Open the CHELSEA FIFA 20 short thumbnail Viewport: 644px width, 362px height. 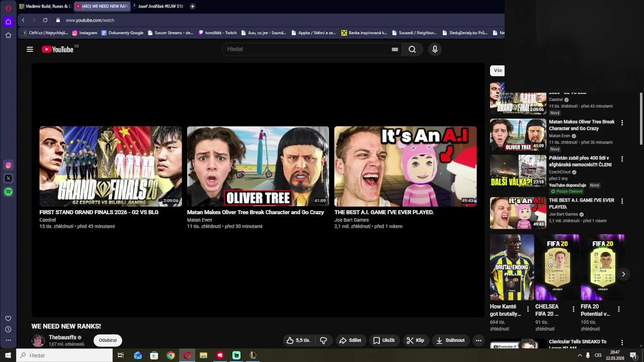coord(557,267)
